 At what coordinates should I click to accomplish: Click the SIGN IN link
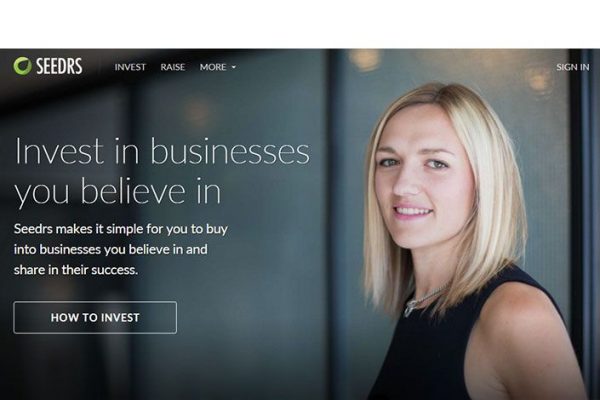coord(572,67)
